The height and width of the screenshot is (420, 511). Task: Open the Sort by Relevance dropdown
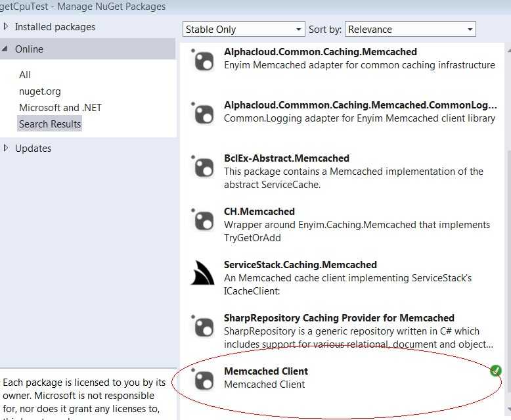click(x=411, y=30)
